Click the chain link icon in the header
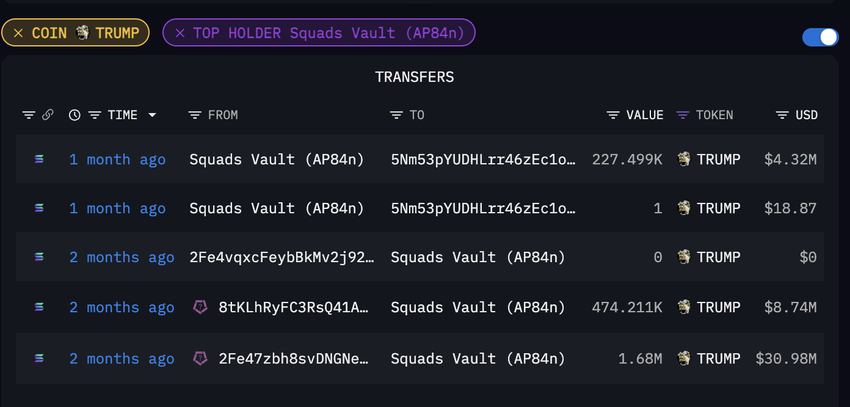Image resolution: width=850 pixels, height=407 pixels. [48, 115]
